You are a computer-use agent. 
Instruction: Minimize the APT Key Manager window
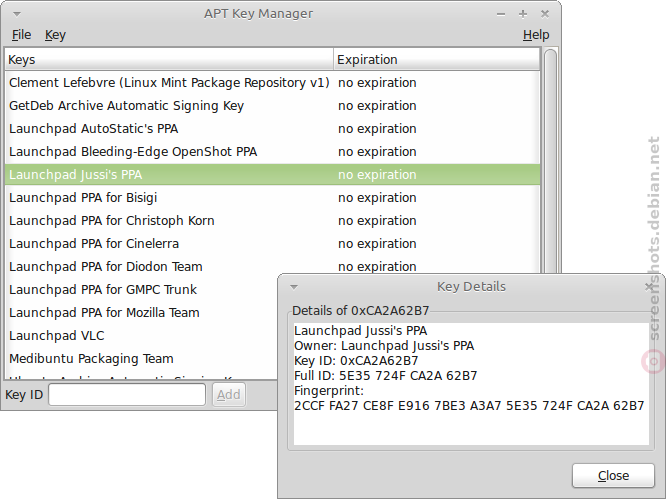pyautogui.click(x=501, y=14)
